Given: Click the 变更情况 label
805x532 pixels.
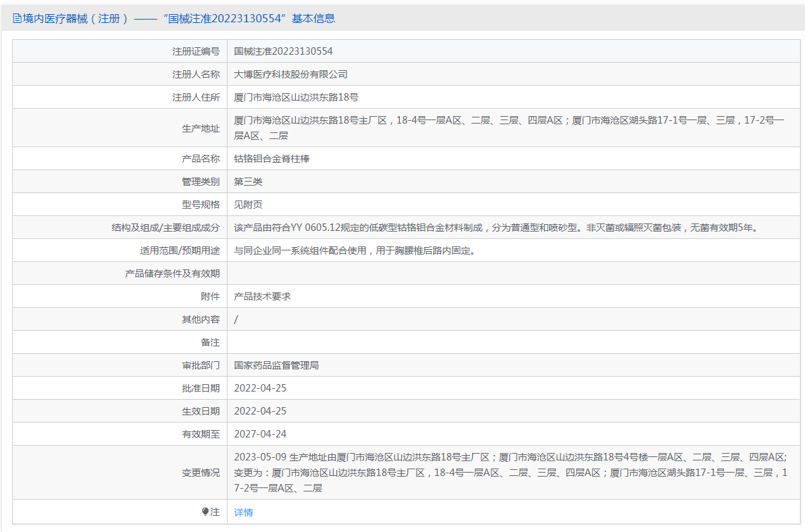Looking at the screenshot, I should pyautogui.click(x=201, y=473).
